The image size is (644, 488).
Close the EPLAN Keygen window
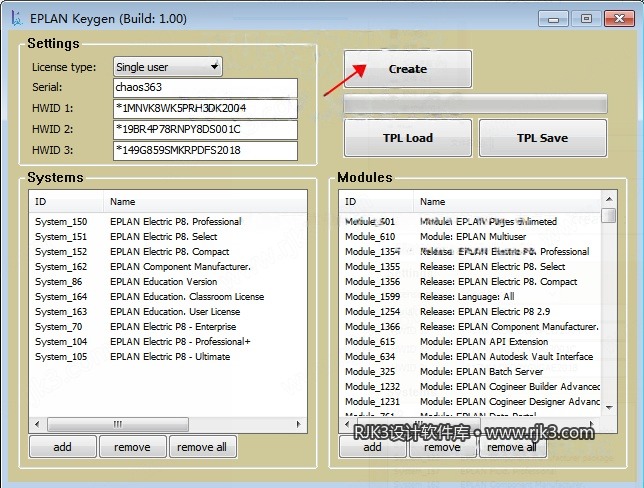619,19
